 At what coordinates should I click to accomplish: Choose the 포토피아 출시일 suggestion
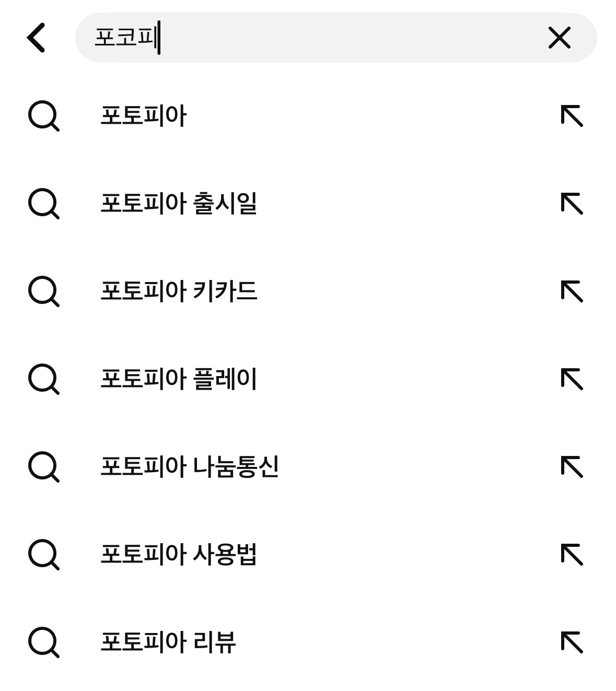179,203
